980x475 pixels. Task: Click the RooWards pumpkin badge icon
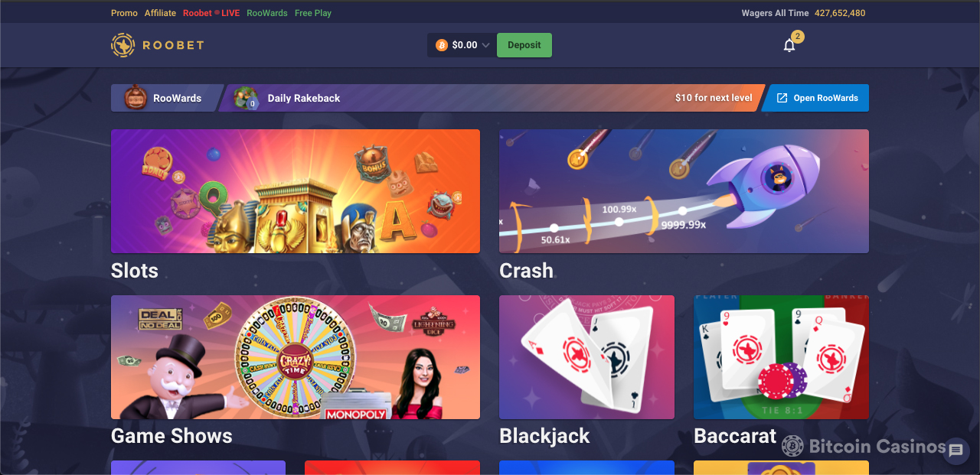pos(136,97)
